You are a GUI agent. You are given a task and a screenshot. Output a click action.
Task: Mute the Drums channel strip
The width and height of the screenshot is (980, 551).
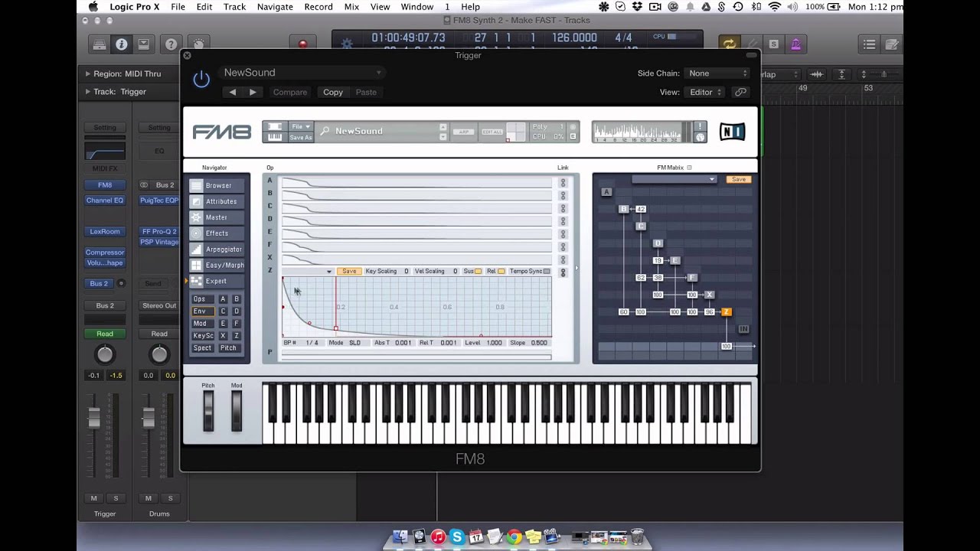click(149, 498)
